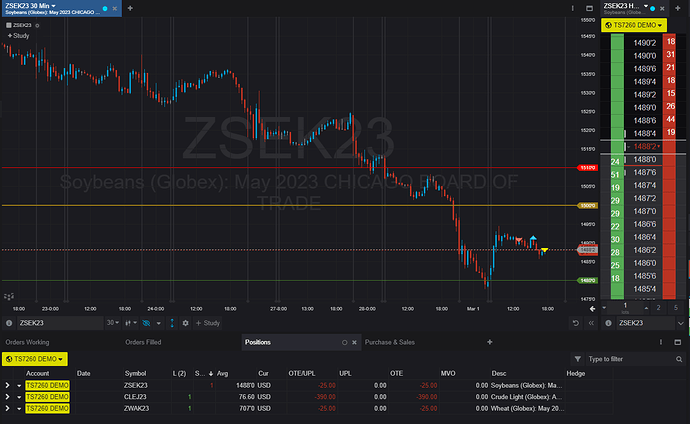Expand the ZWAK23 position row

point(7,409)
